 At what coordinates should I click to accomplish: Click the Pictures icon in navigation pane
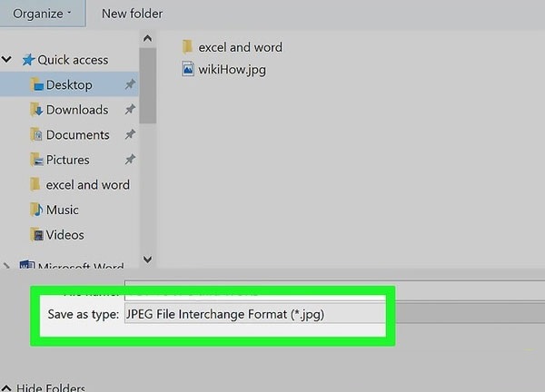pyautogui.click(x=36, y=160)
